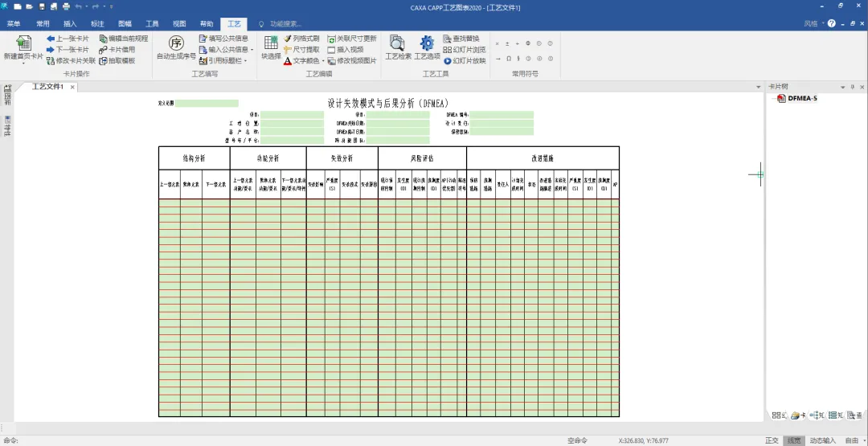This screenshot has width=868, height=446.
Task: Toggle Orthogonal mode (正交) in status bar
Action: pyautogui.click(x=772, y=441)
